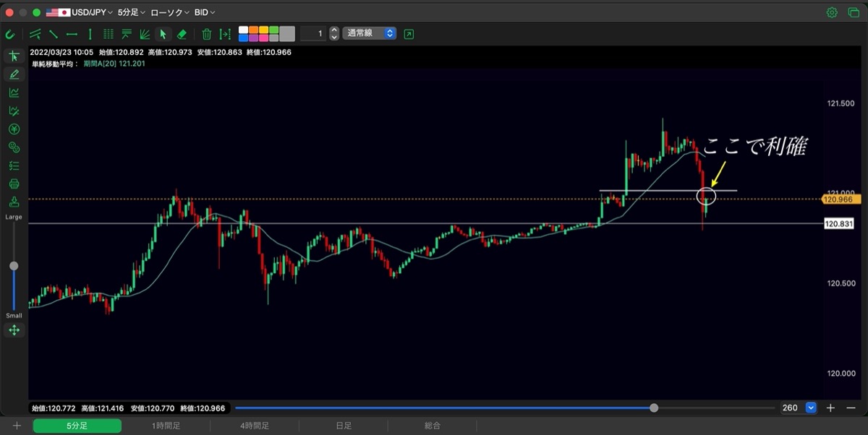Click the line width stepper arrows
This screenshot has width=868, height=435.
334,33
